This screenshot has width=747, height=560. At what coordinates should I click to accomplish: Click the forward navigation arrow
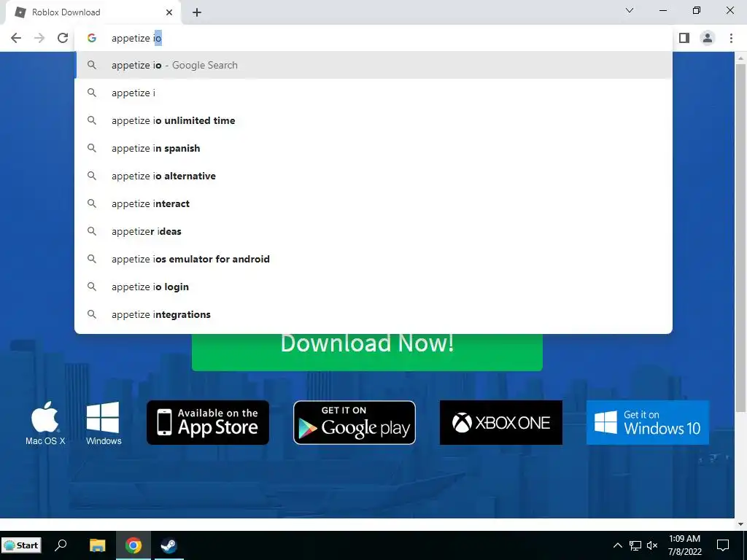point(39,38)
